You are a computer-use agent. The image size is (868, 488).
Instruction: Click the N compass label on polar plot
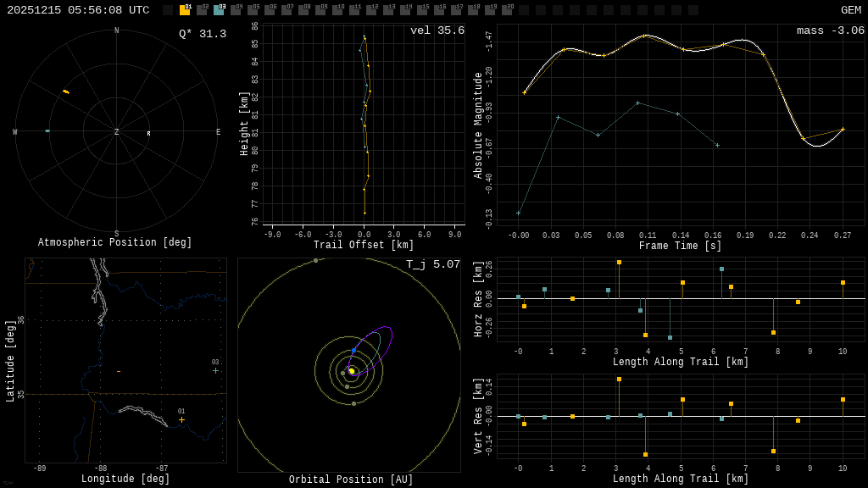click(116, 30)
